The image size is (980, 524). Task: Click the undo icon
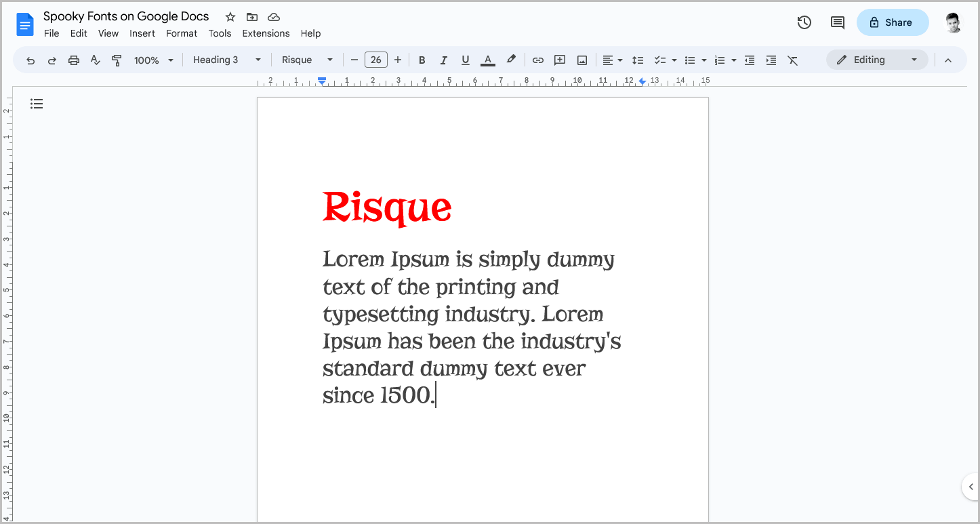pos(30,60)
